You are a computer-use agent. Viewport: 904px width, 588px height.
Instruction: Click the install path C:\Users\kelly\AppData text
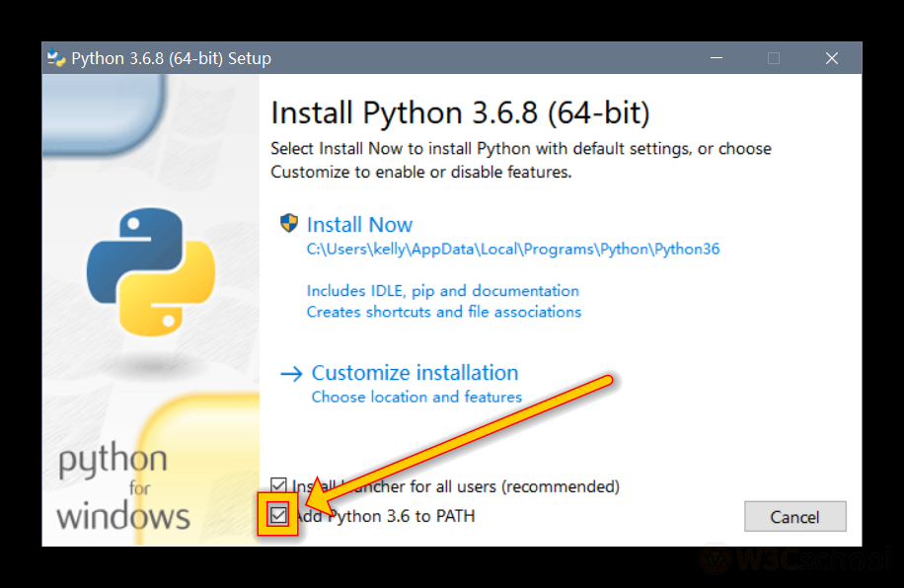(x=513, y=249)
